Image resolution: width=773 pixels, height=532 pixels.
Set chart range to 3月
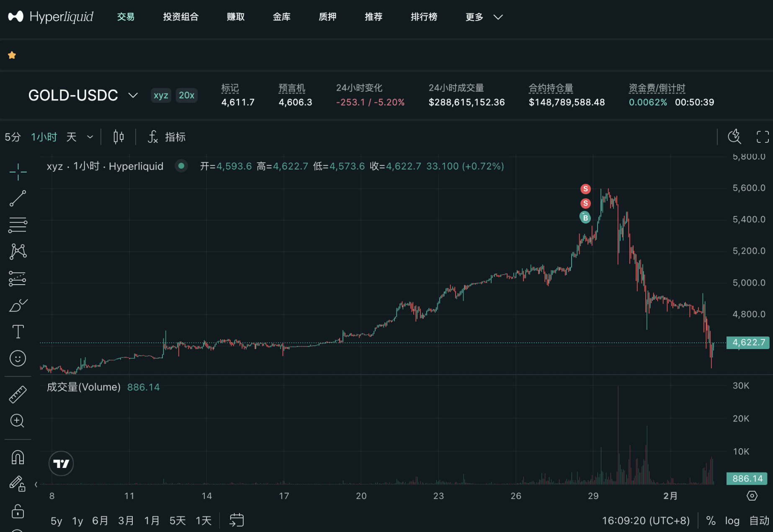[126, 521]
